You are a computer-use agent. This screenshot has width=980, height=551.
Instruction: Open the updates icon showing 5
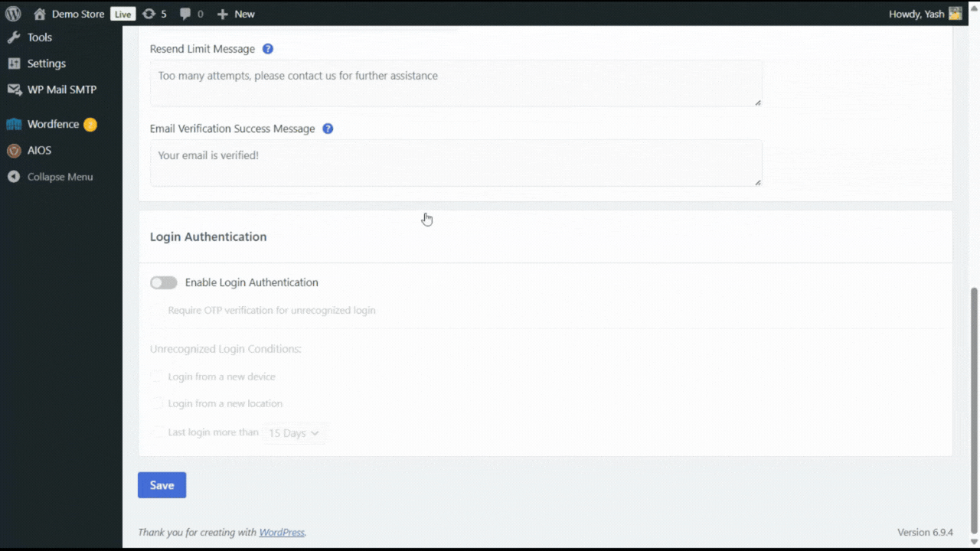click(149, 14)
